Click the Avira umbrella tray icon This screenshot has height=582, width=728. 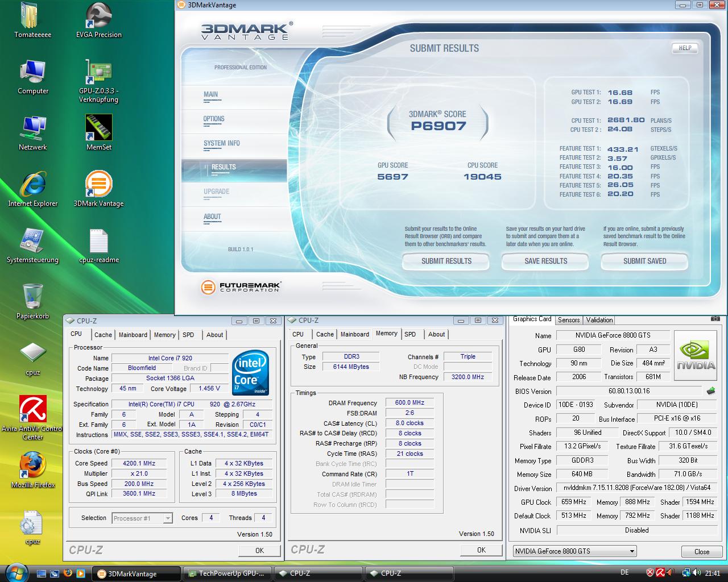[x=661, y=573]
